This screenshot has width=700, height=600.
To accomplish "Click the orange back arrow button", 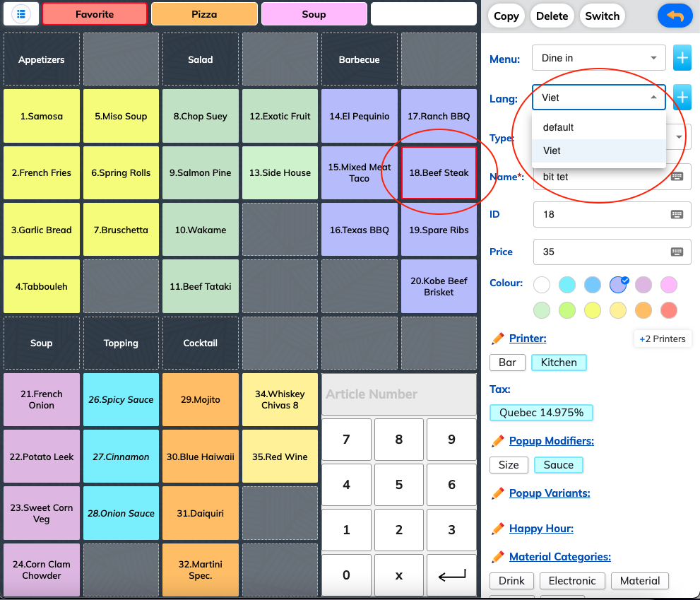I will [675, 16].
